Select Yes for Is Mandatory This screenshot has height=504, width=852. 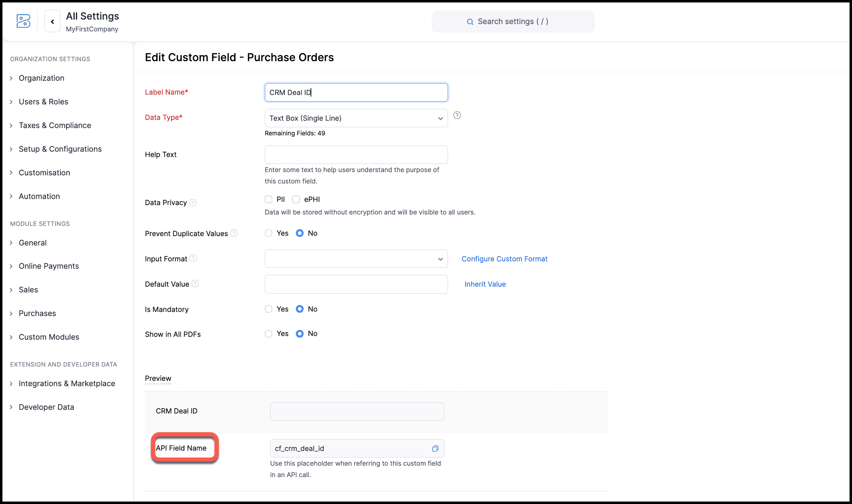[x=268, y=309]
